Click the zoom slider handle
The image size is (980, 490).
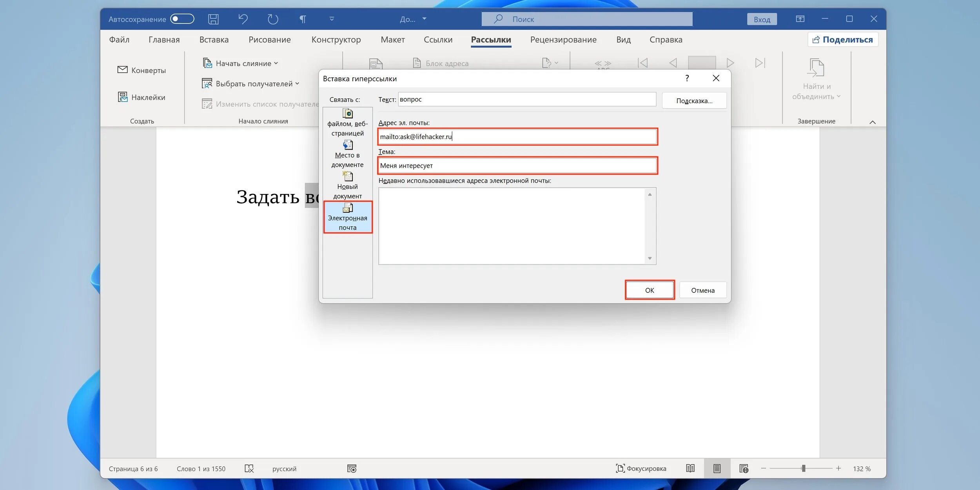click(803, 468)
